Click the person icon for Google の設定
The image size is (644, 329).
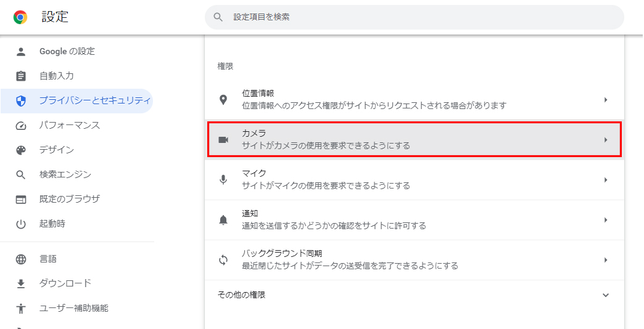coord(20,51)
